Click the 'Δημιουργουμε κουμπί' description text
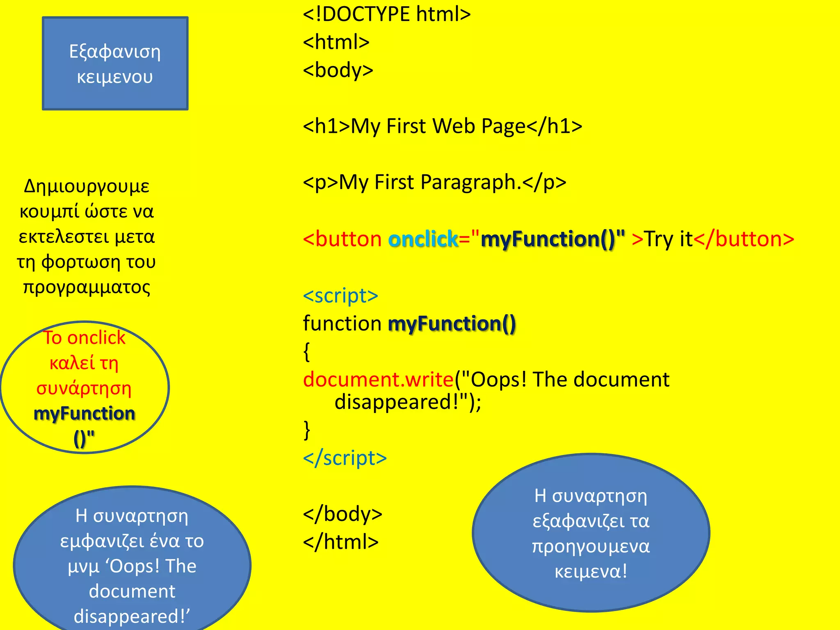This screenshot has height=630, width=840. (x=87, y=237)
